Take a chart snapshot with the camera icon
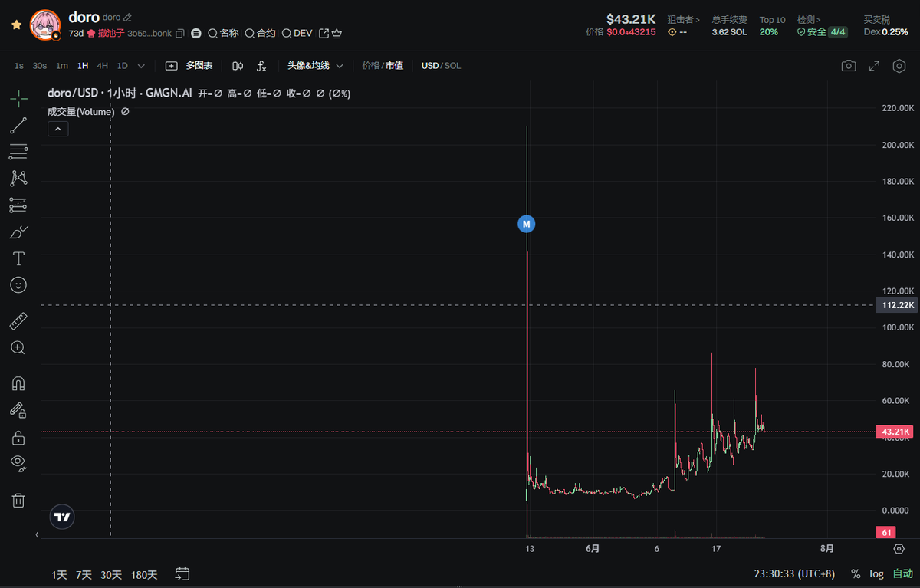The image size is (920, 588). pyautogui.click(x=849, y=66)
